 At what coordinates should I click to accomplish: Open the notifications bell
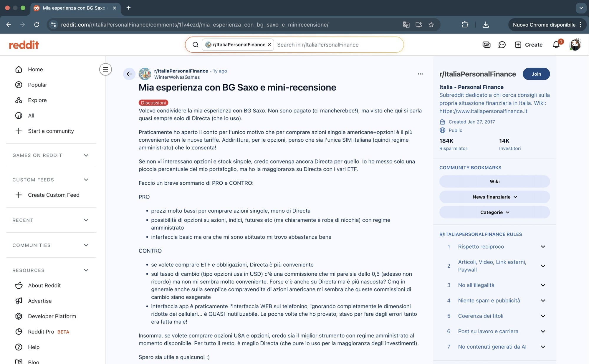(556, 45)
